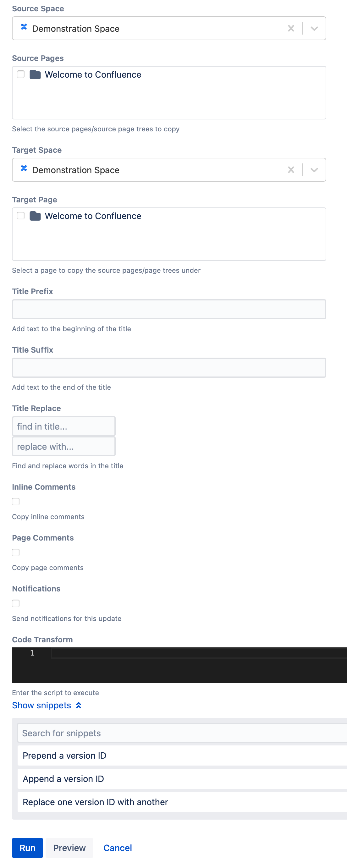Open the Target Space dropdown arrow
This screenshot has width=347, height=868.
pos(314,170)
